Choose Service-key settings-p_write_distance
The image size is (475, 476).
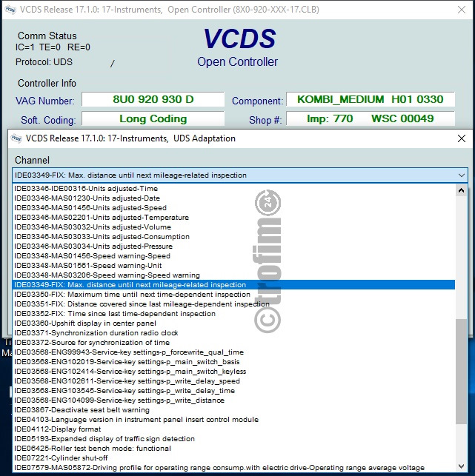point(233,400)
